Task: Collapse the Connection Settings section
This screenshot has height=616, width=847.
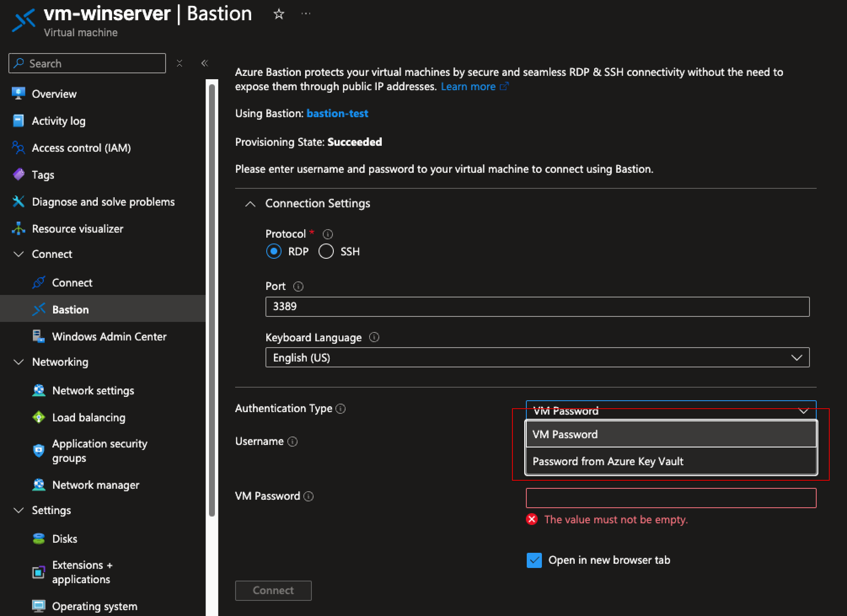Action: (250, 204)
